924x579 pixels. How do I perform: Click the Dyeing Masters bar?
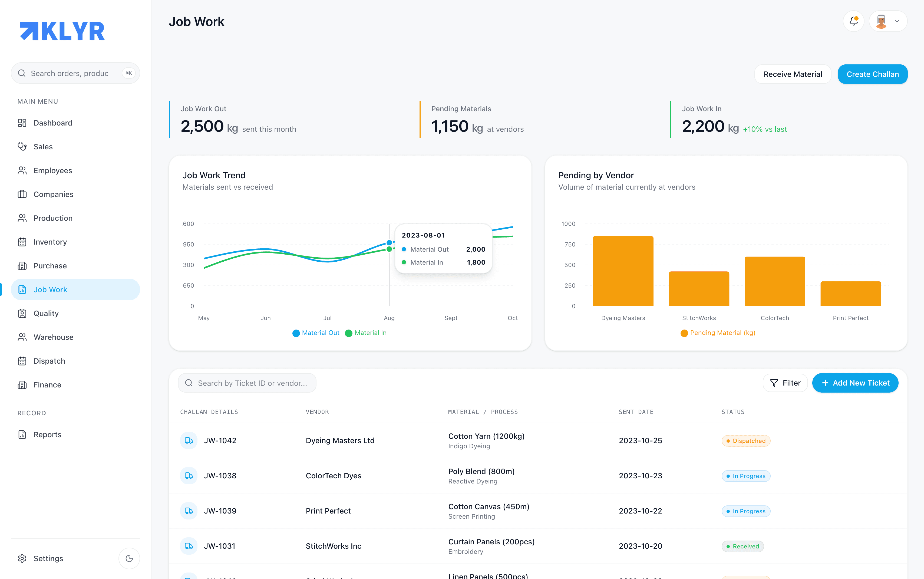(x=623, y=271)
